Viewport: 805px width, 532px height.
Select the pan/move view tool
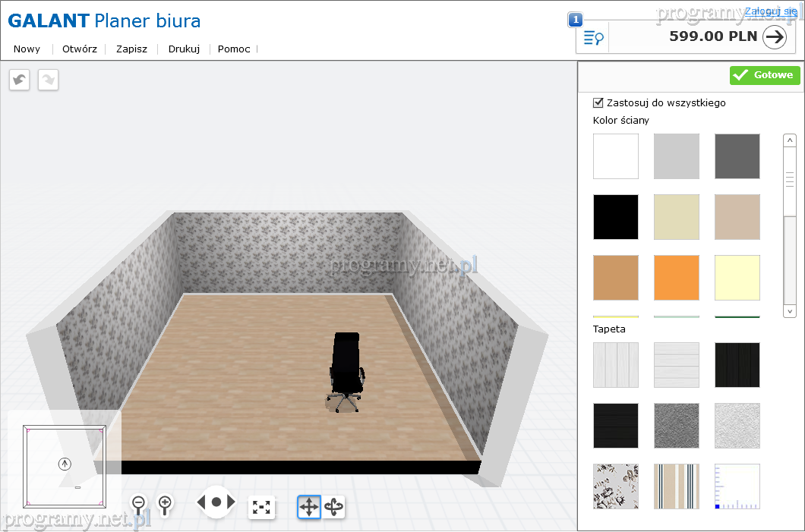click(309, 507)
